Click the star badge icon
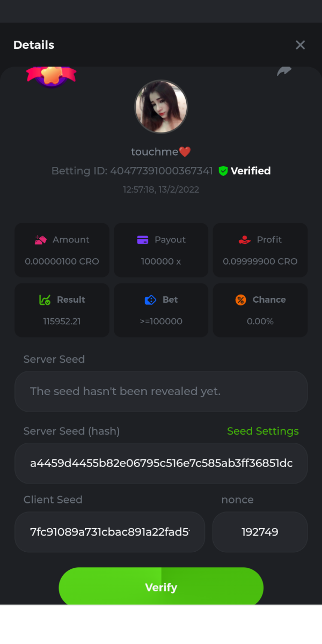Image resolution: width=322 pixels, height=644 pixels. (52, 76)
